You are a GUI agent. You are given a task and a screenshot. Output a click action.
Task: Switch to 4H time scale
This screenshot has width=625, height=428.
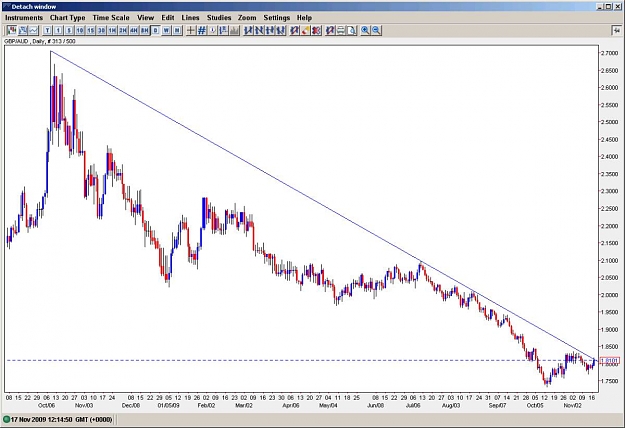point(134,30)
